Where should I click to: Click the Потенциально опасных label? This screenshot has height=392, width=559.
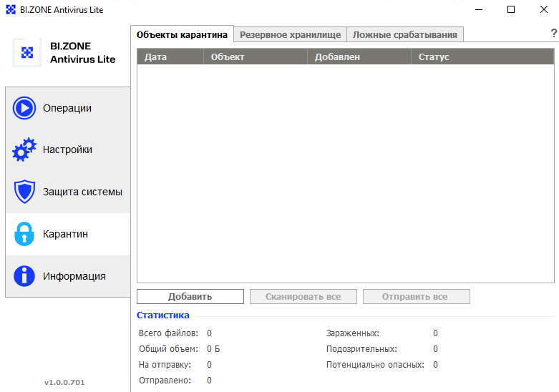[375, 365]
